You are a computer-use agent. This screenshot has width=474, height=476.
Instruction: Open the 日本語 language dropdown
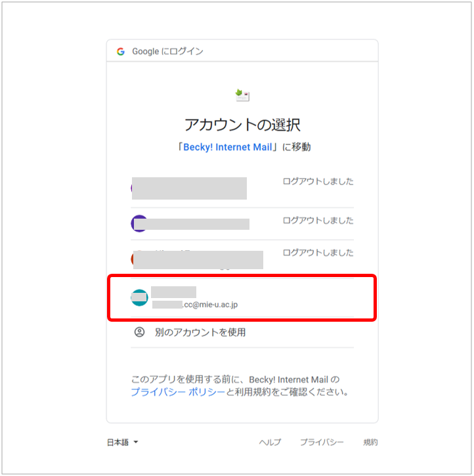coord(123,443)
